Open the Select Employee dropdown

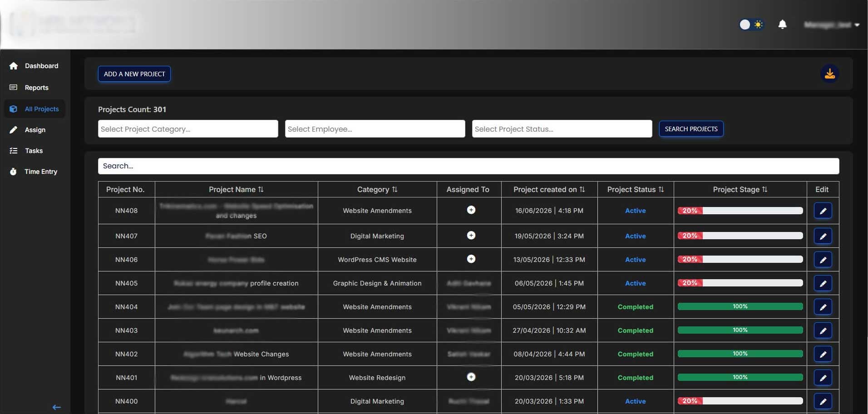[x=375, y=129]
